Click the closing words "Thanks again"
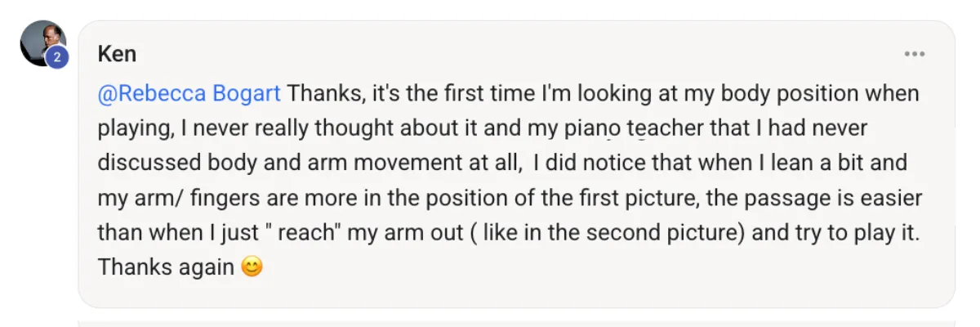Image resolution: width=980 pixels, height=327 pixels. [166, 267]
